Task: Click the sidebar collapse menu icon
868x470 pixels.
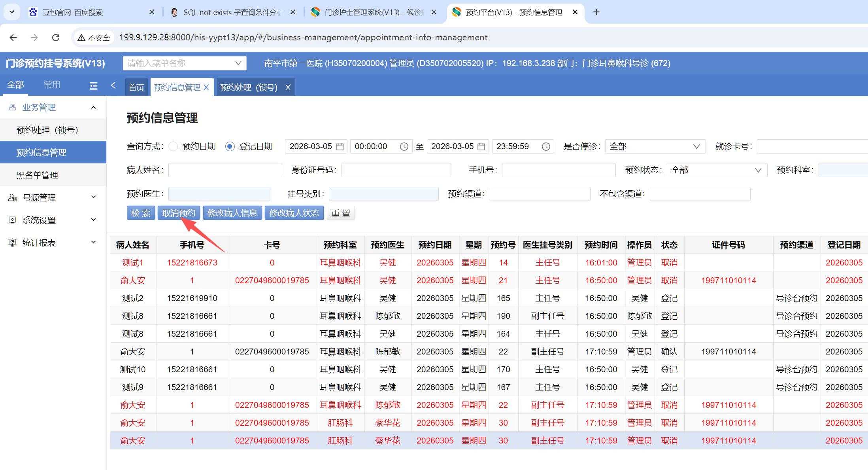Action: [x=94, y=85]
